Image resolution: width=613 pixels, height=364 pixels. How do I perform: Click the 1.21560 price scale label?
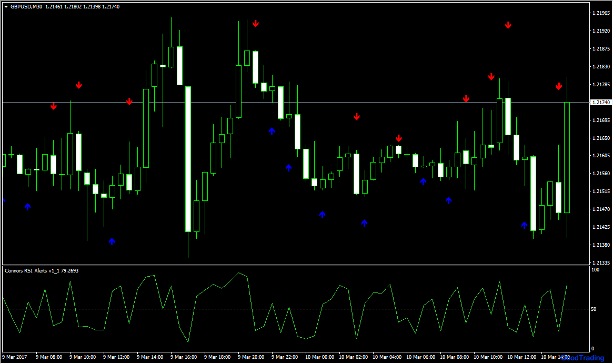coord(601,174)
